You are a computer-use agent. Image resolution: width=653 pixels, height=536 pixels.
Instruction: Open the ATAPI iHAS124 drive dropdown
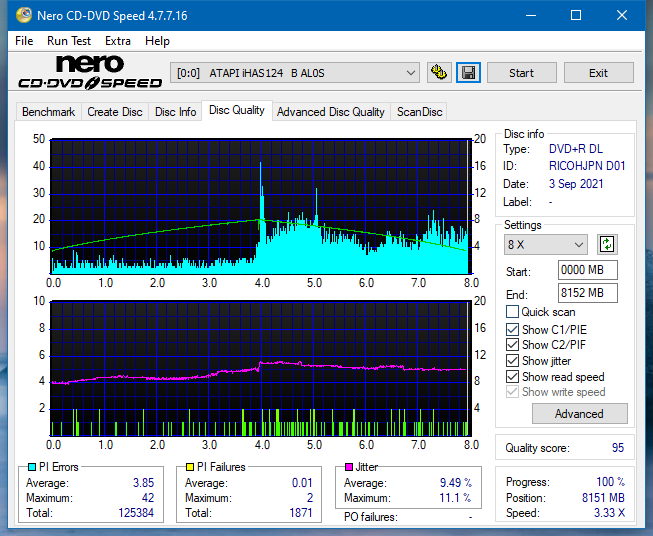click(295, 73)
